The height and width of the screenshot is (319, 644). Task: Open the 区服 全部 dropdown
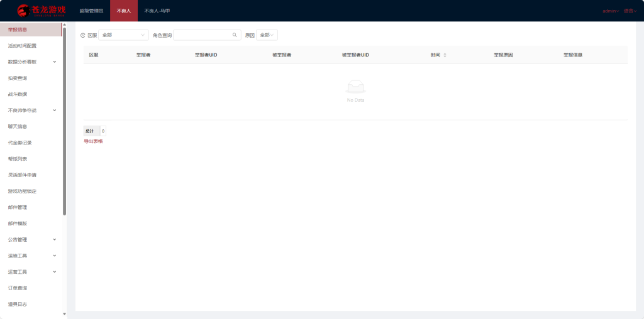(124, 35)
